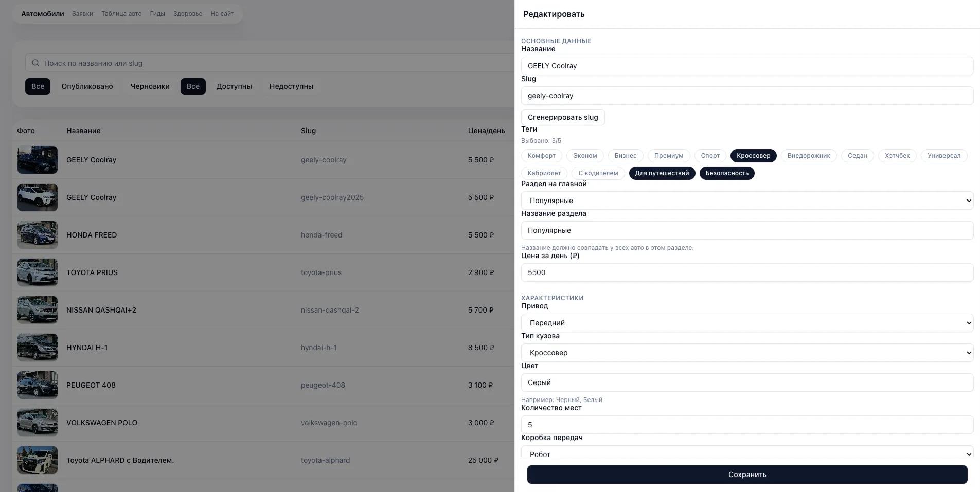Filter cars by Опубликовано
The height and width of the screenshot is (492, 980).
coord(87,86)
